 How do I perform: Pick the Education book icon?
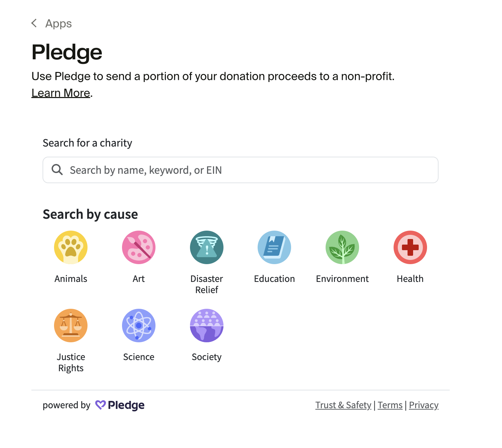(x=274, y=247)
